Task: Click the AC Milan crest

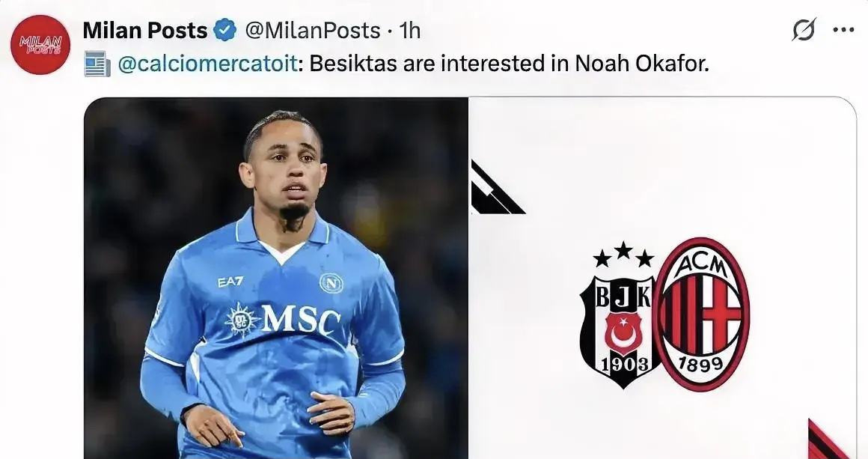Action: [701, 313]
